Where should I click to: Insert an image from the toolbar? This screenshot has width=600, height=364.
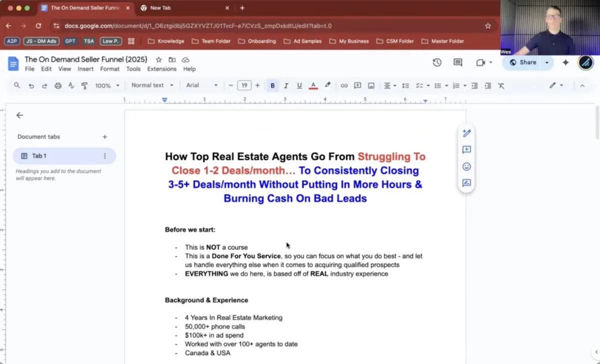point(371,85)
